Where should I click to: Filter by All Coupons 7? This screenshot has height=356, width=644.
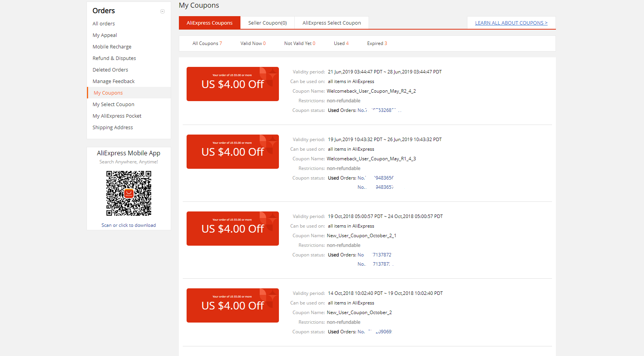click(x=207, y=43)
